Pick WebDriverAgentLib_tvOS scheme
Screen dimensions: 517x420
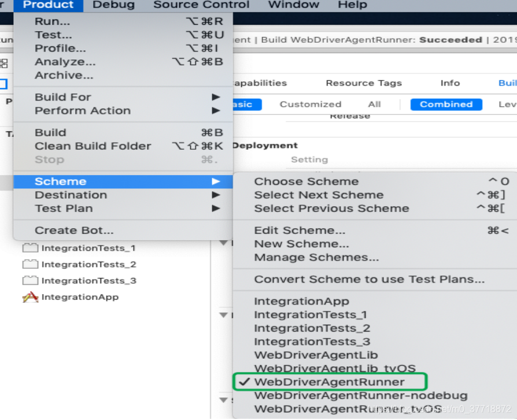tap(375, 368)
